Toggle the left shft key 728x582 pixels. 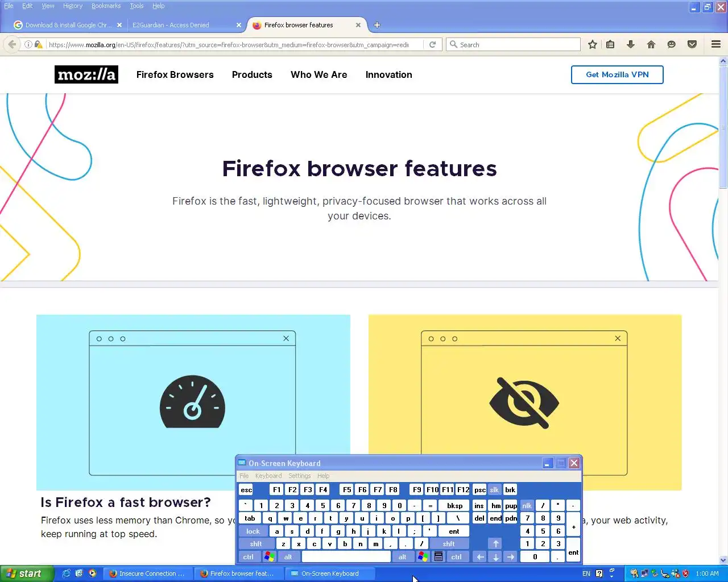[x=257, y=544]
